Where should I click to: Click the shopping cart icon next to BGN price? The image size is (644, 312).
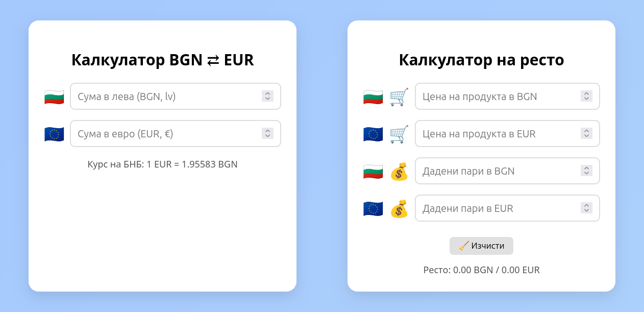(x=399, y=96)
